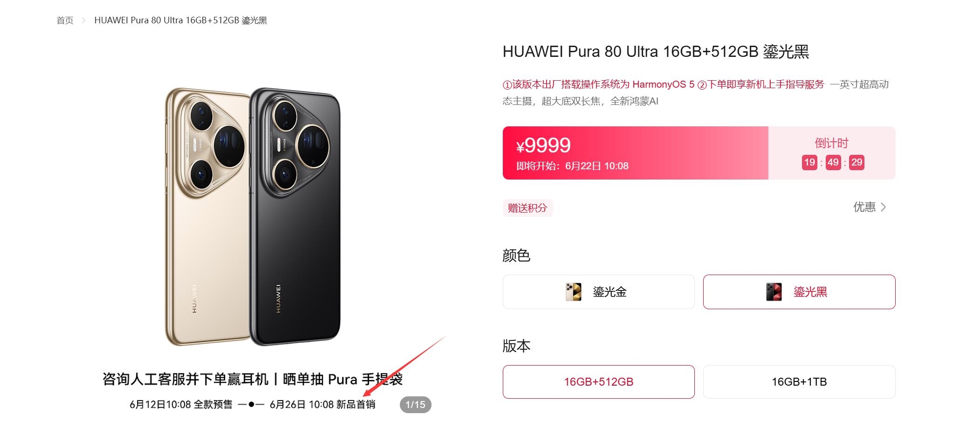Screen dimensions: 980x422
Task: Click the product title heading
Action: (x=656, y=52)
